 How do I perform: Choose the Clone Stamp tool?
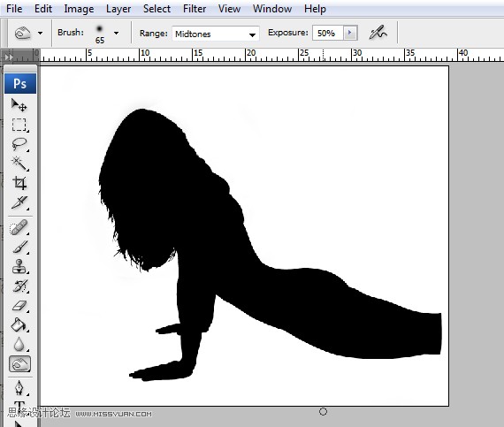tap(19, 266)
